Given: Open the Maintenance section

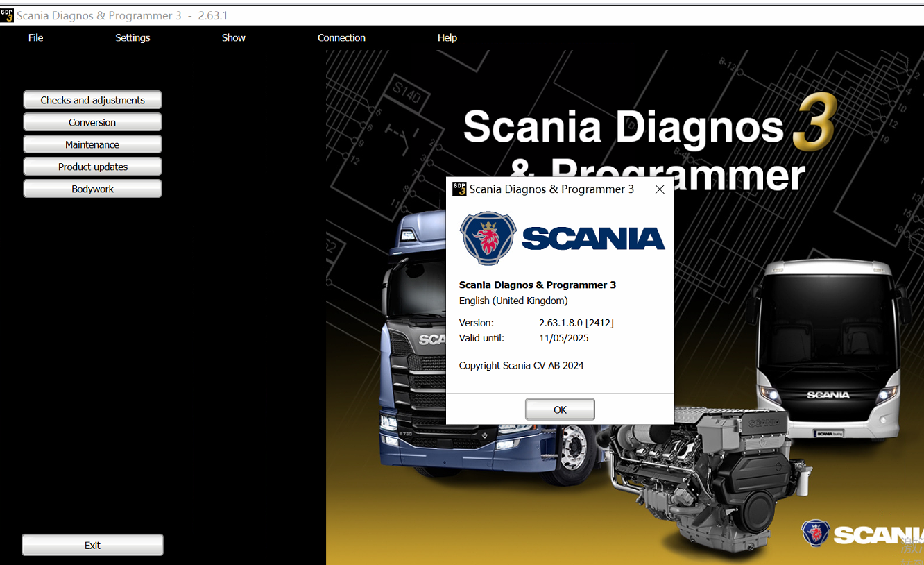Looking at the screenshot, I should 92,144.
